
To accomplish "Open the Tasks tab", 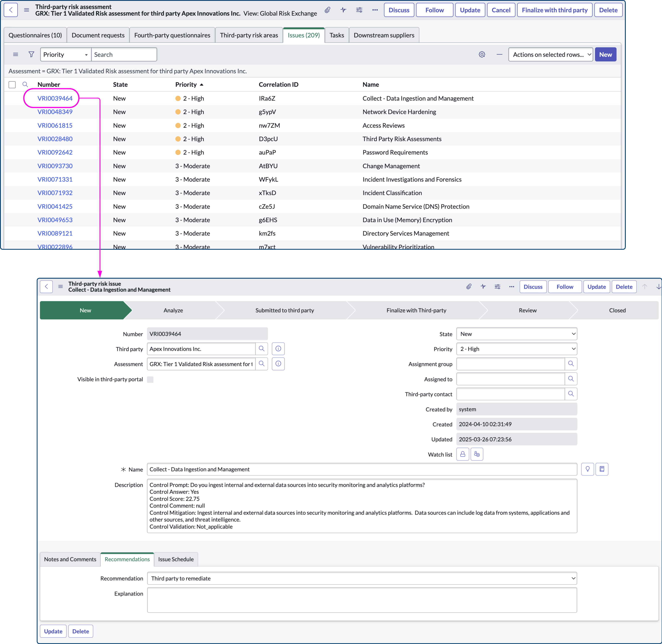I will pyautogui.click(x=337, y=35).
